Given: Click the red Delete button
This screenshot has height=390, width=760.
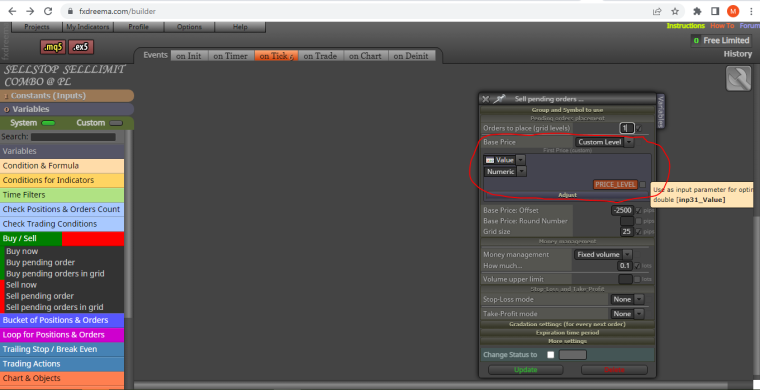Looking at the screenshot, I should [614, 370].
